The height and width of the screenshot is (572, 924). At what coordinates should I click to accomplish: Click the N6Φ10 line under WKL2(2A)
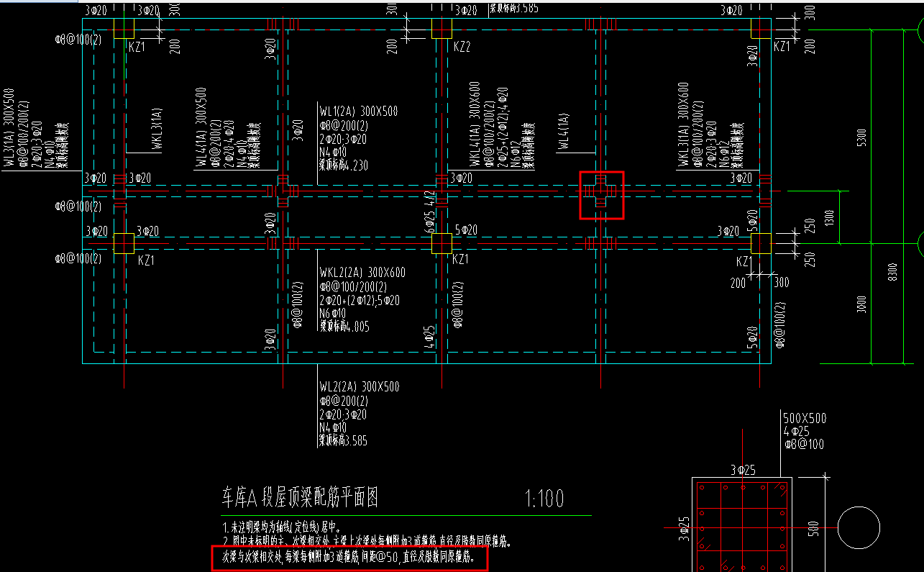click(333, 313)
